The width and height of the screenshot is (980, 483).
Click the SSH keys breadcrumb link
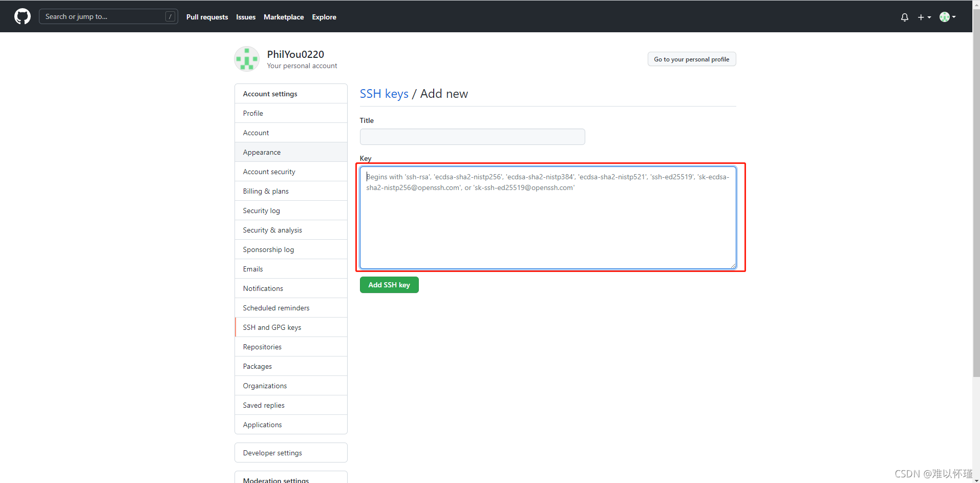[384, 94]
